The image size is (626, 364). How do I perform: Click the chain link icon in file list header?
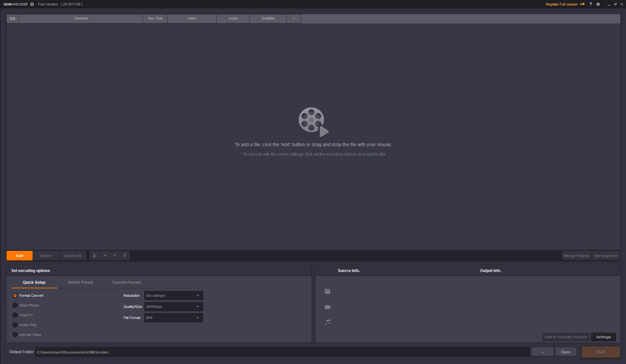click(x=12, y=18)
